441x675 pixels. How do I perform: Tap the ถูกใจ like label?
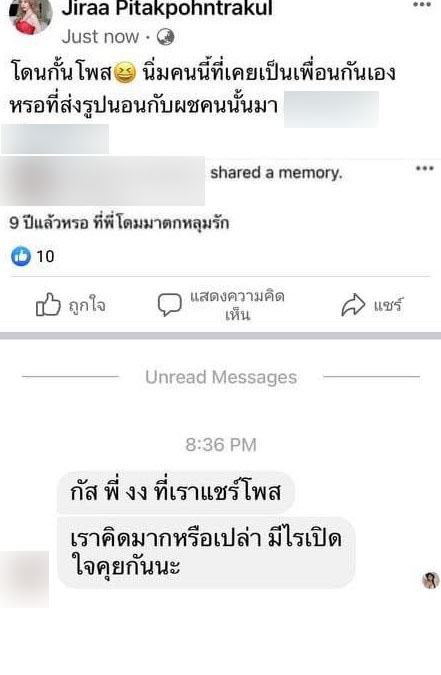pyautogui.click(x=87, y=306)
